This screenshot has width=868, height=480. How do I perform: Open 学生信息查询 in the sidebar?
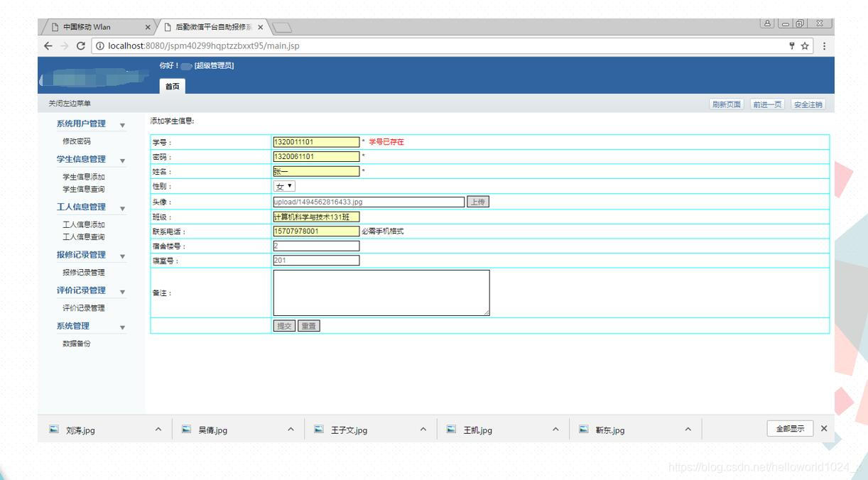[x=84, y=189]
